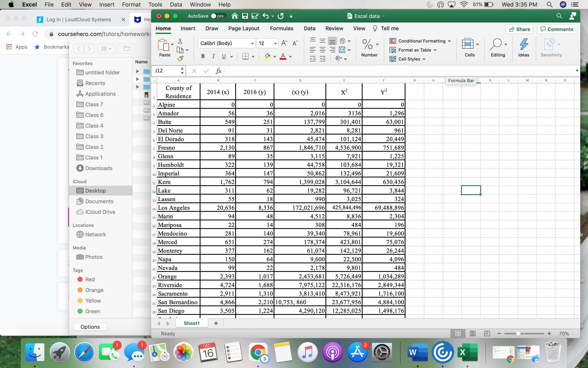Image resolution: width=588 pixels, height=368 pixels.
Task: Decrease font size with the smaller A icon
Action: pos(295,43)
